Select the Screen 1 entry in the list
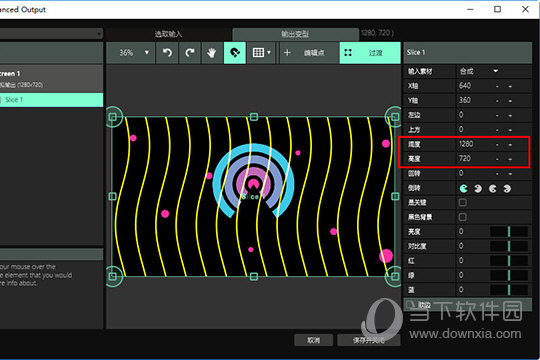This screenshot has height=360, width=540. [x=52, y=79]
